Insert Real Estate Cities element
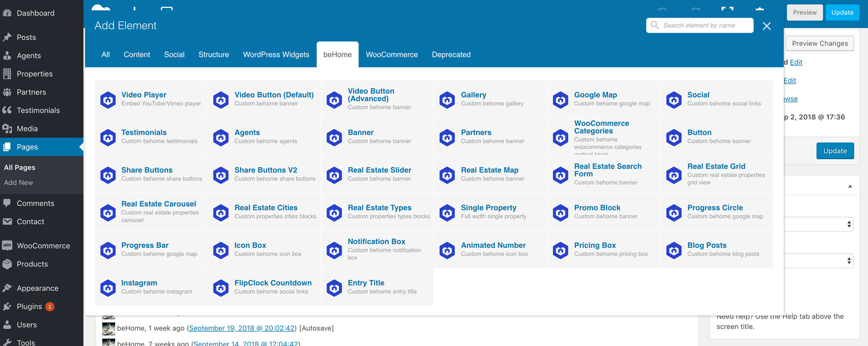Image resolution: width=868 pixels, height=346 pixels. tap(264, 212)
